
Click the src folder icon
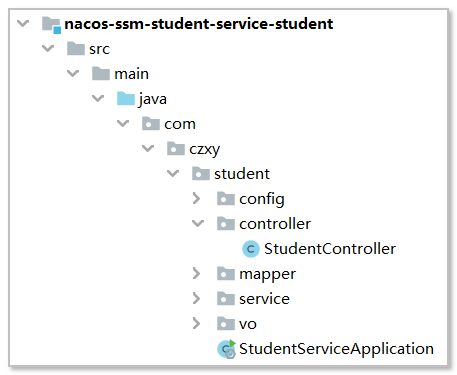(x=76, y=49)
